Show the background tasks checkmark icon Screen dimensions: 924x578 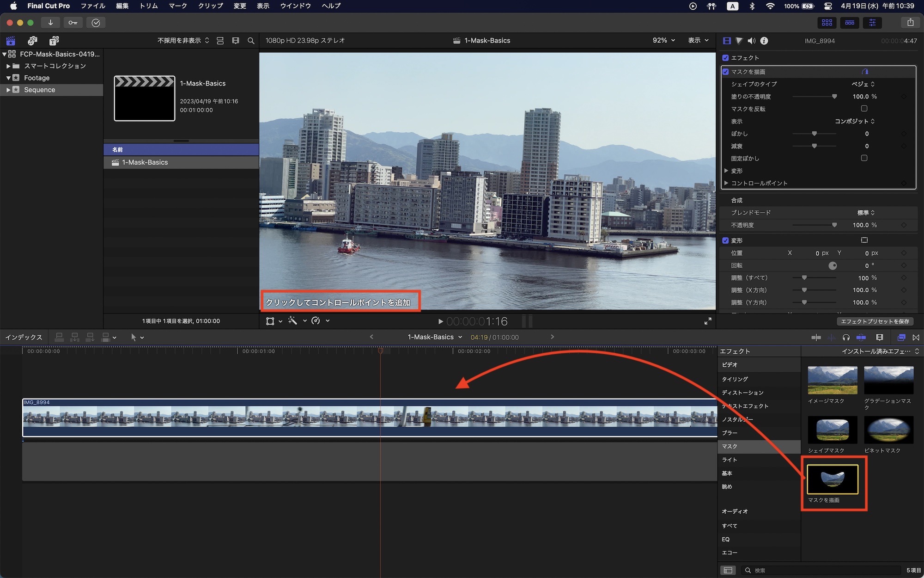tap(96, 23)
